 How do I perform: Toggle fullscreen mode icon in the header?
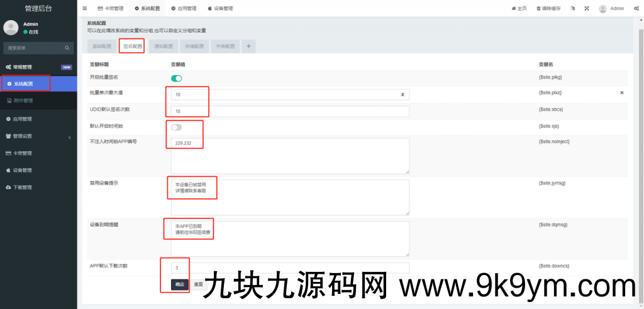click(x=587, y=8)
